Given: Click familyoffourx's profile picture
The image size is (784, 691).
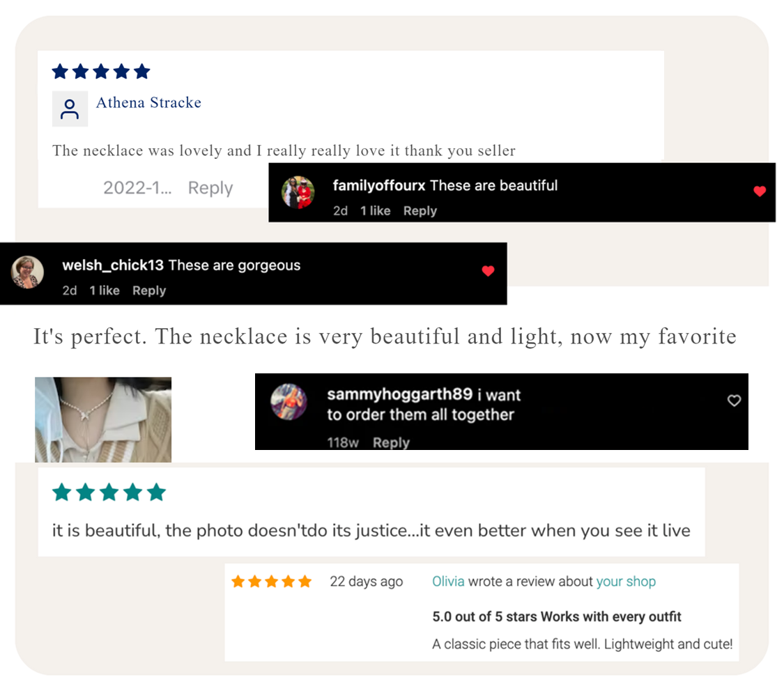Looking at the screenshot, I should point(298,192).
